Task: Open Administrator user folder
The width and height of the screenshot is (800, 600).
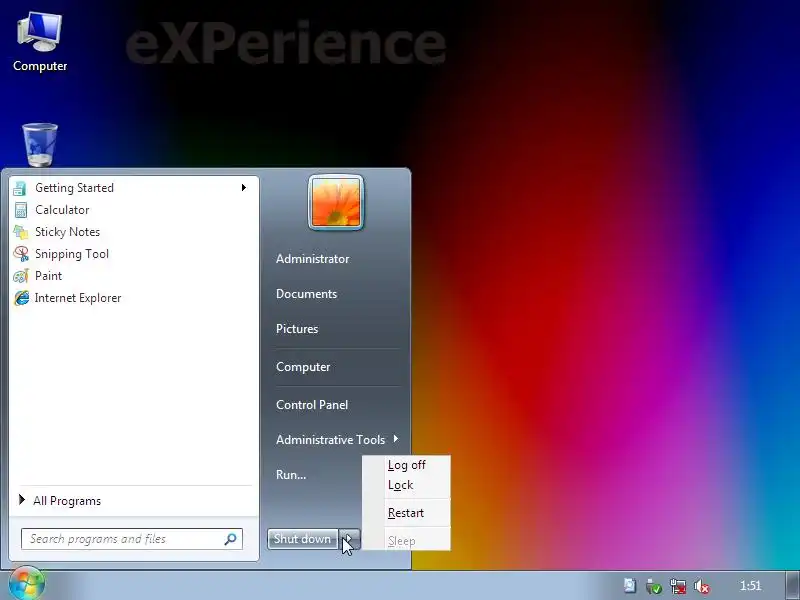Action: pos(312,259)
